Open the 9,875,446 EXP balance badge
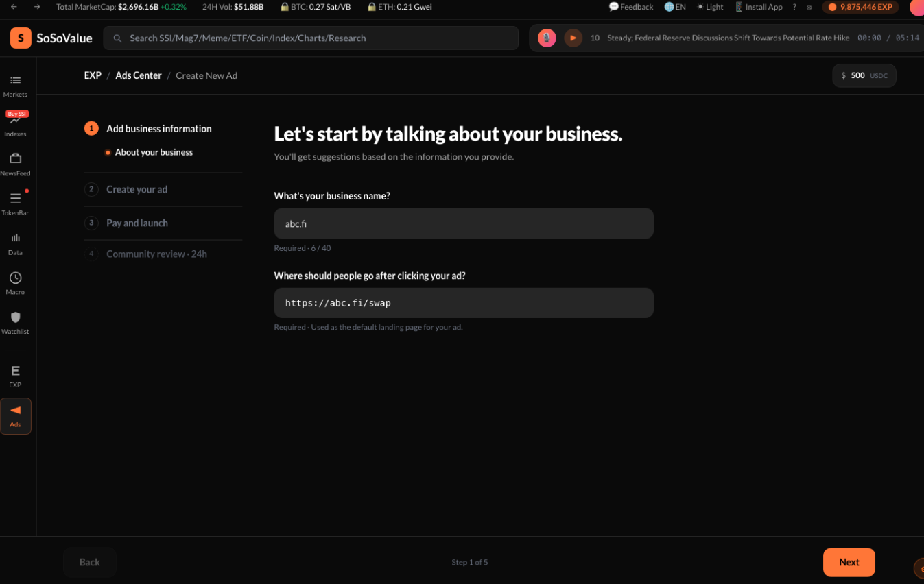 click(x=860, y=7)
